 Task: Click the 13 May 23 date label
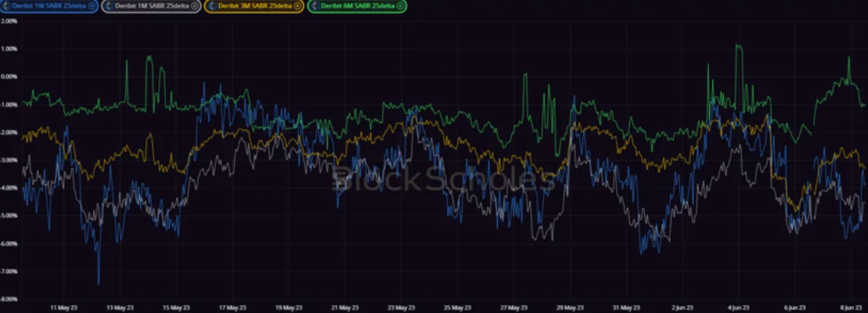120,307
